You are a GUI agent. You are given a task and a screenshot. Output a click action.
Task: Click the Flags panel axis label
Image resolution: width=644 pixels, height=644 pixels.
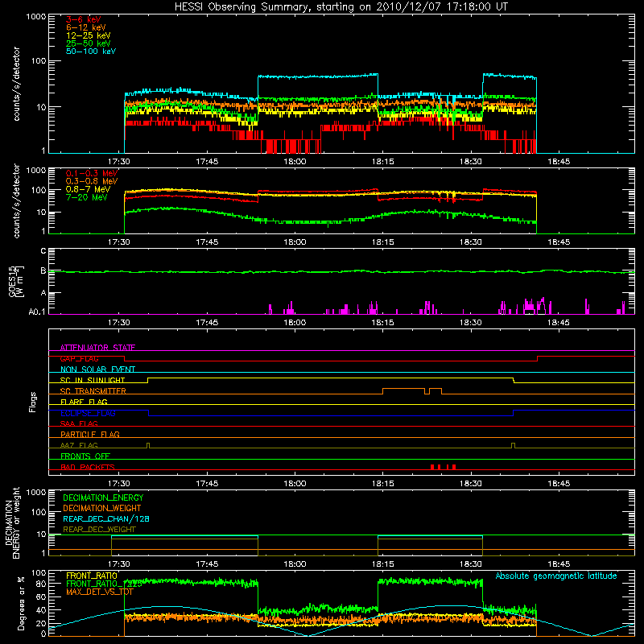[x=33, y=402]
